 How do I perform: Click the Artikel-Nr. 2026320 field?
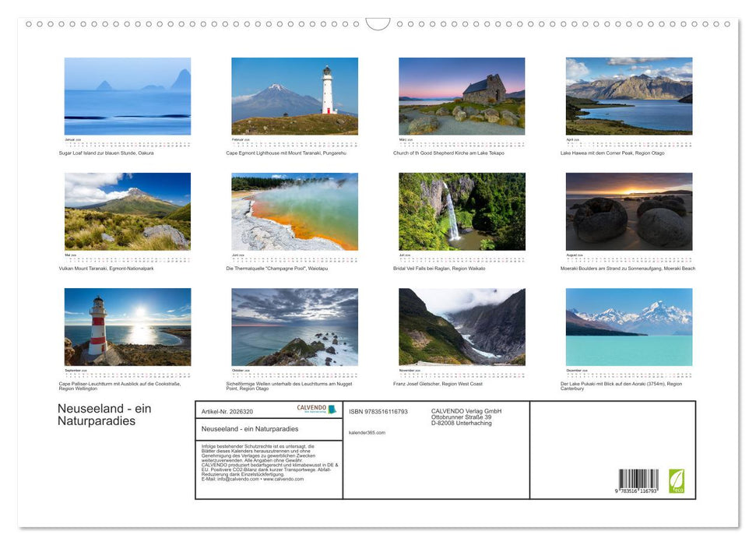pyautogui.click(x=228, y=410)
